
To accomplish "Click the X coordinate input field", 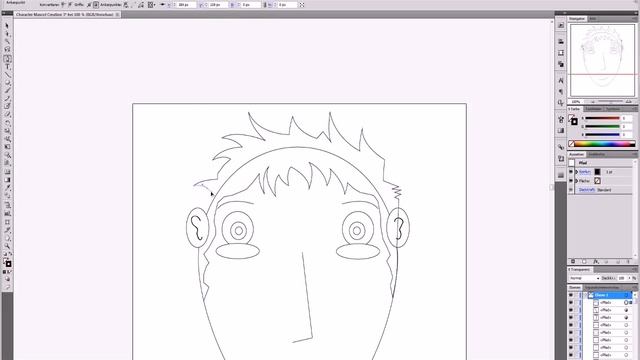I will pos(185,4).
